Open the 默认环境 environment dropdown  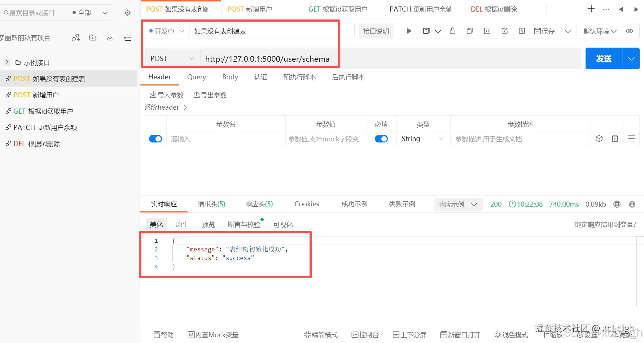599,31
